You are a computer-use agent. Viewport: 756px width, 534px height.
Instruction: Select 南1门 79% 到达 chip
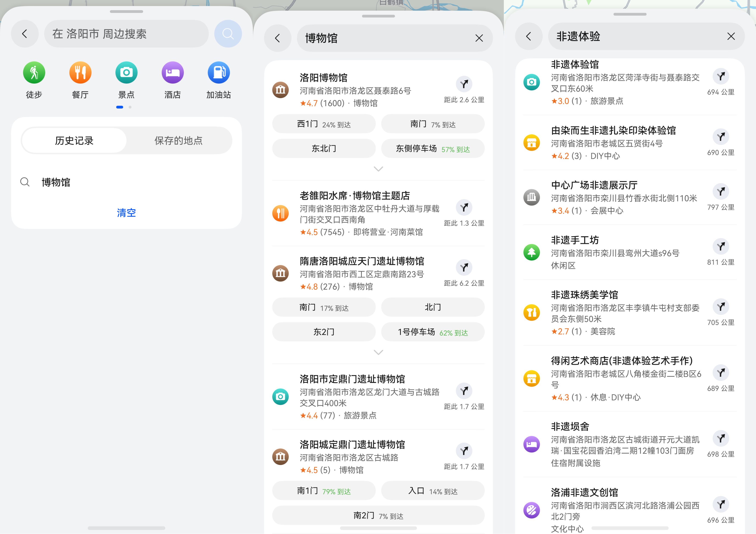point(324,491)
